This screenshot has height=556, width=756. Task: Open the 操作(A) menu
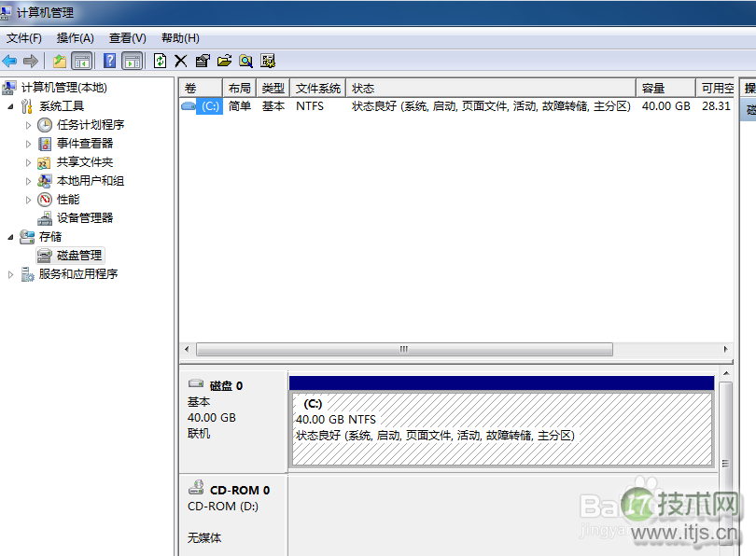75,38
